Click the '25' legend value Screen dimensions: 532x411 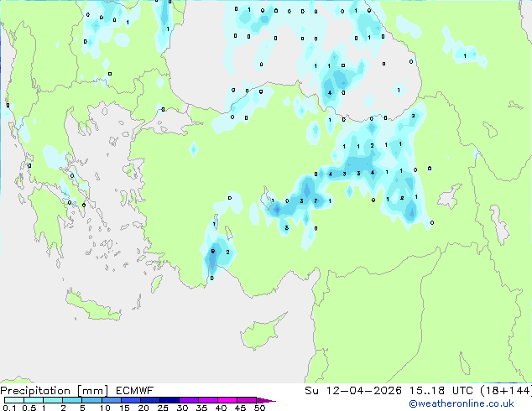[x=163, y=408]
